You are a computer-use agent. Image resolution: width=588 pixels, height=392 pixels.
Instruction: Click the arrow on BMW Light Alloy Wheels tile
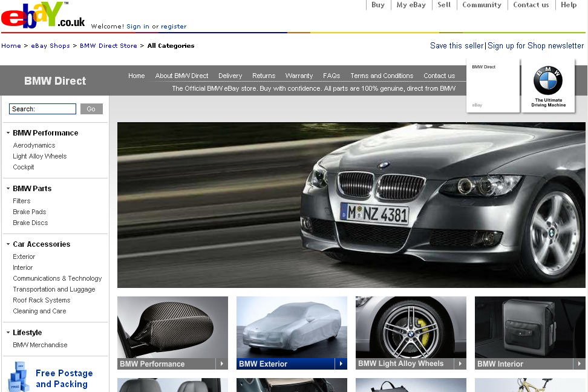pos(460,364)
